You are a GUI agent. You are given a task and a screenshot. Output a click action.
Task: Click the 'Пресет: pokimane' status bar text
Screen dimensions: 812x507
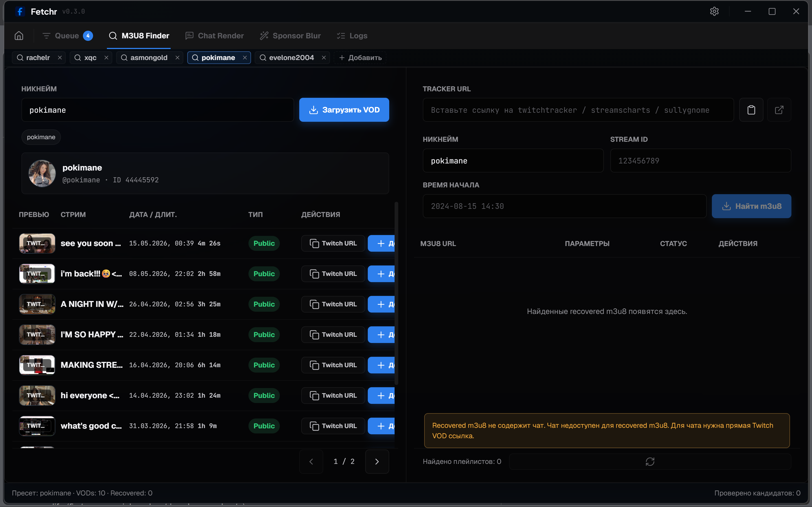click(x=42, y=493)
